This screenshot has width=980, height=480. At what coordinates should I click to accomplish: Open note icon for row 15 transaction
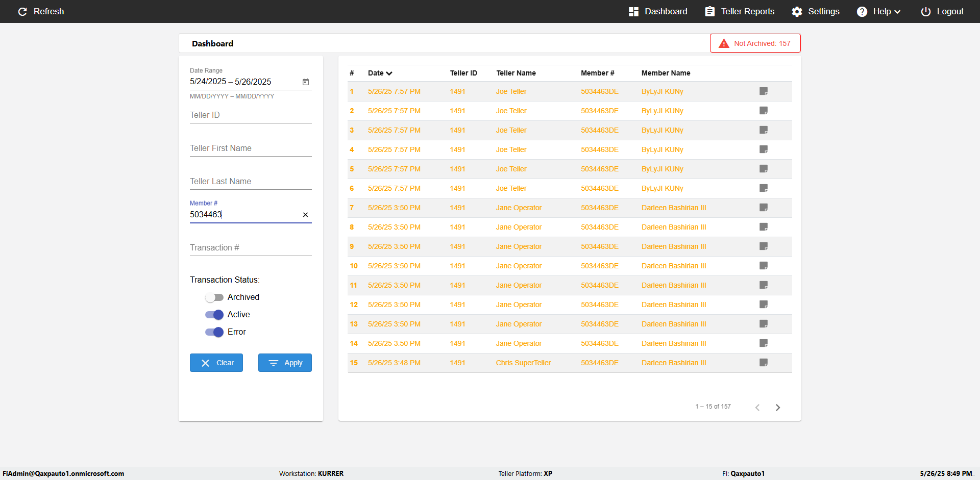click(x=764, y=363)
